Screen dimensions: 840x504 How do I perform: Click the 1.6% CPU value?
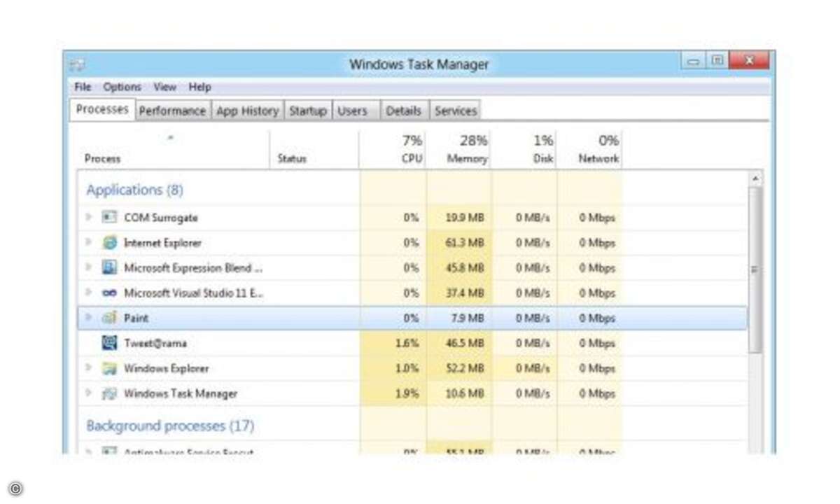click(x=407, y=343)
